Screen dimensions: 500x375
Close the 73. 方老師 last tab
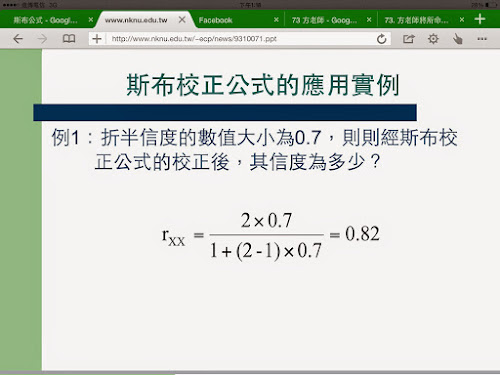point(462,20)
